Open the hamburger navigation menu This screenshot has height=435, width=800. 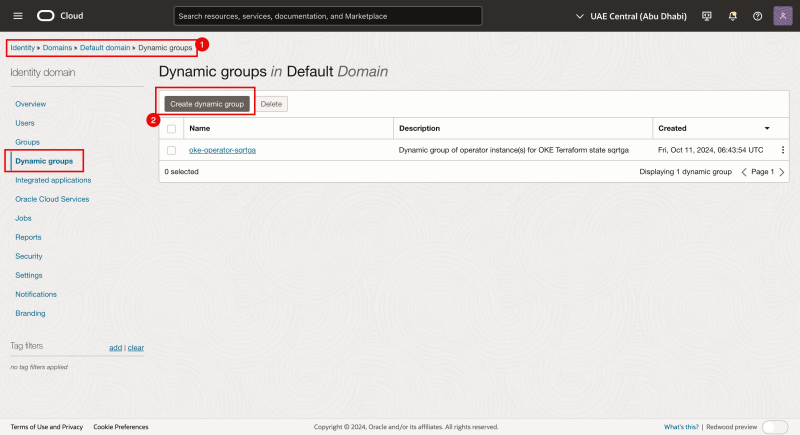pos(17,16)
